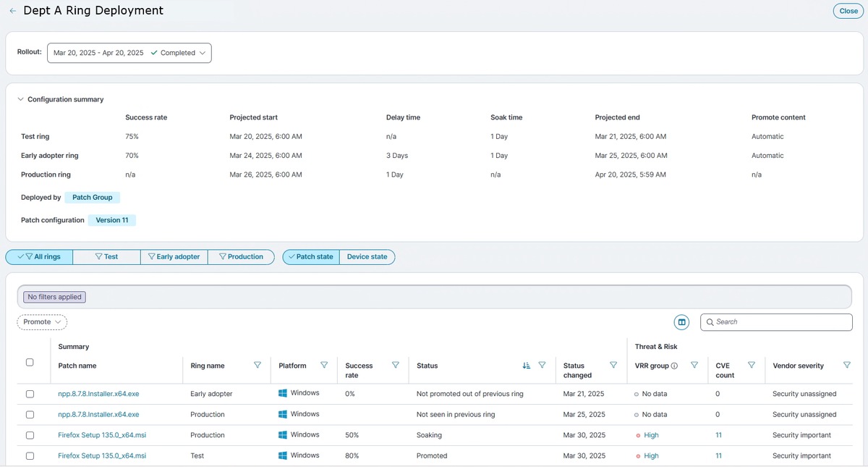
Task: Select the All rings filter tab
Action: click(39, 257)
